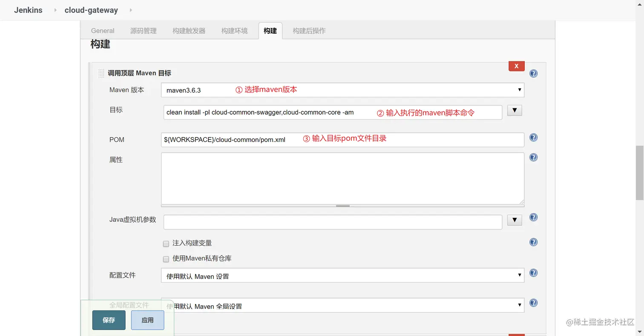
Task: Delete the Maven build step with red X
Action: click(516, 66)
